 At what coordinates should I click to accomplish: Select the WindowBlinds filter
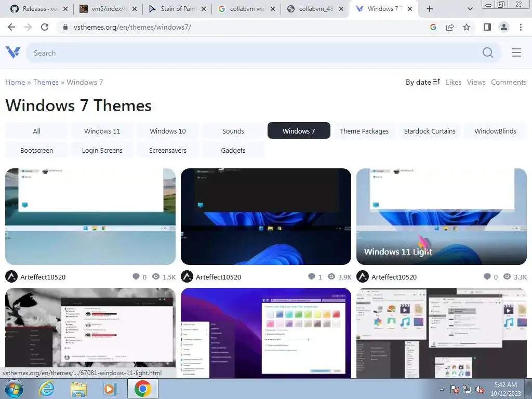coord(495,131)
